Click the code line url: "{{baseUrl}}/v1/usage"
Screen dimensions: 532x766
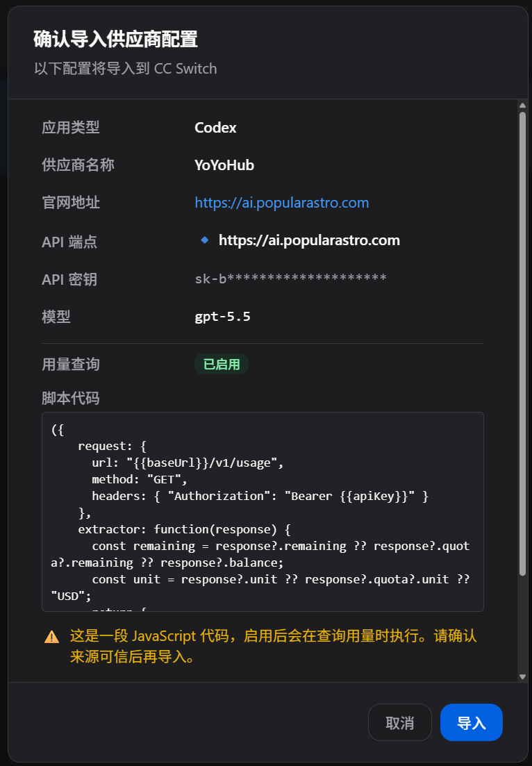pos(188,463)
